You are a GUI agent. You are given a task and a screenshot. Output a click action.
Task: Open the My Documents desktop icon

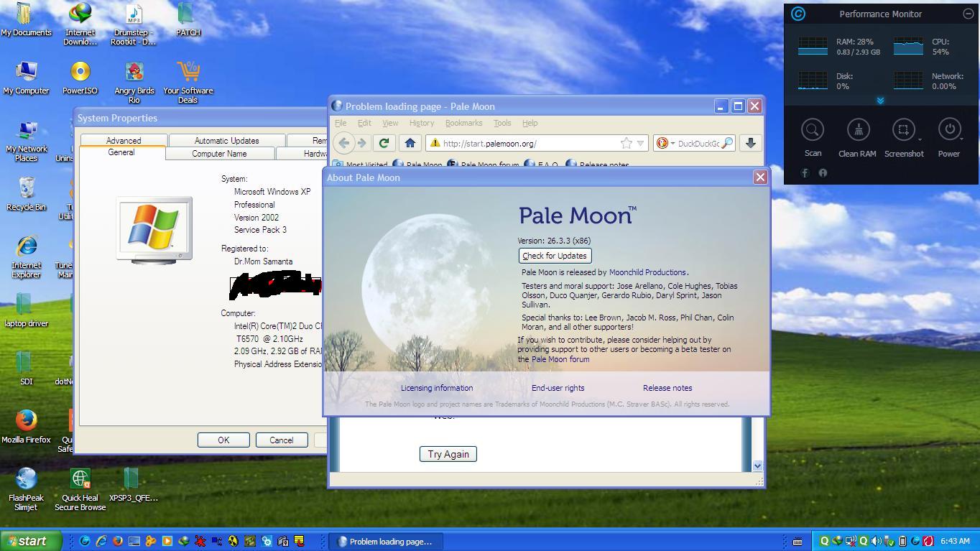coord(27,19)
